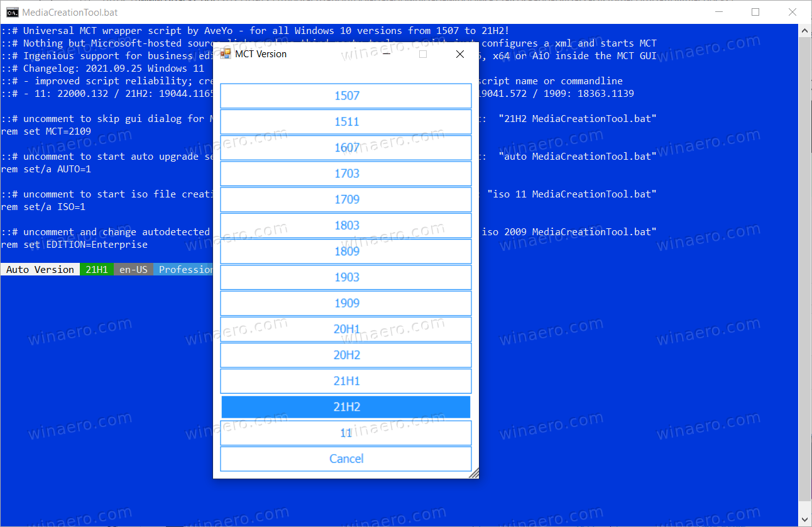Minimize the MediaCreationTool.bat console window
This screenshot has width=812, height=527.
point(720,12)
